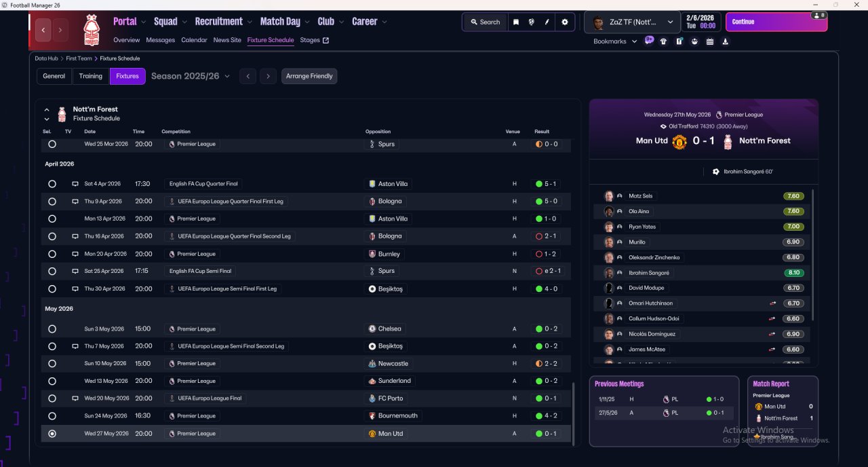Click the pencil edit icon in top toolbar

pos(547,22)
